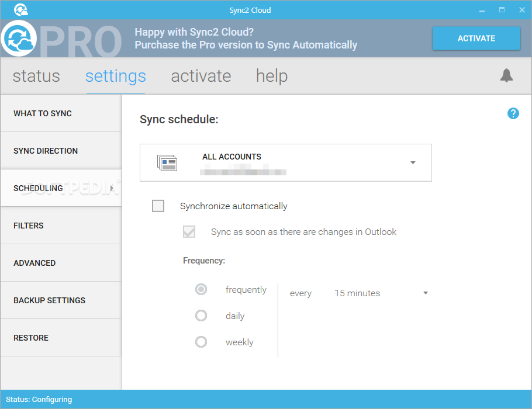
Task: Open Sync Direction settings
Action: tap(61, 151)
